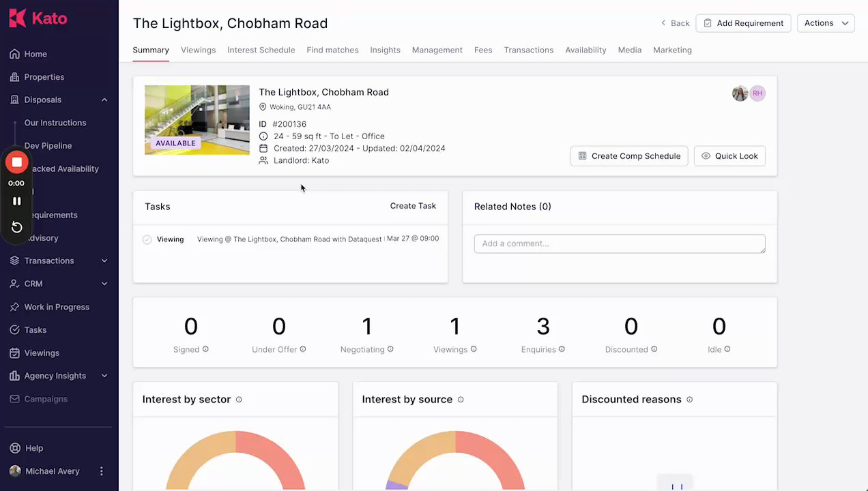
Task: Click the purple segment of source donut chart
Action: 396,486
